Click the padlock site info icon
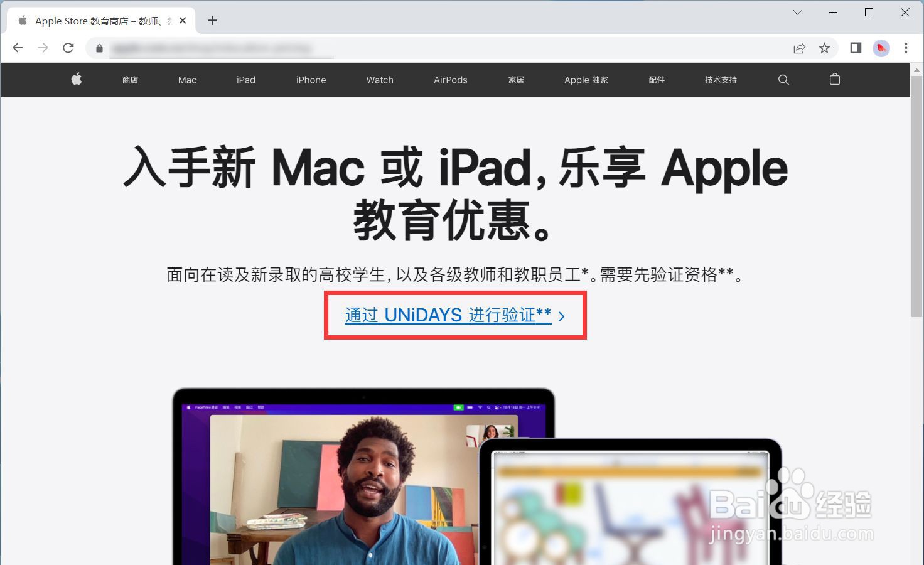 click(99, 48)
